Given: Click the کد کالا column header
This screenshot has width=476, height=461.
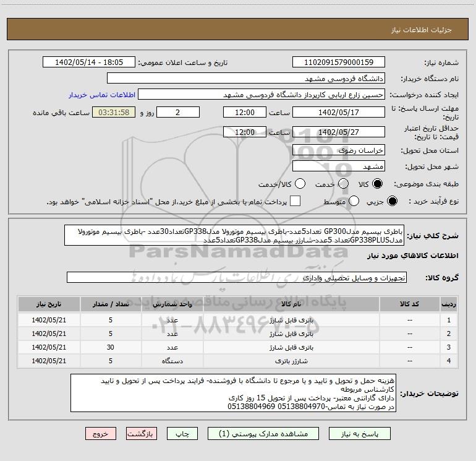Looking at the screenshot, I should (409, 304).
